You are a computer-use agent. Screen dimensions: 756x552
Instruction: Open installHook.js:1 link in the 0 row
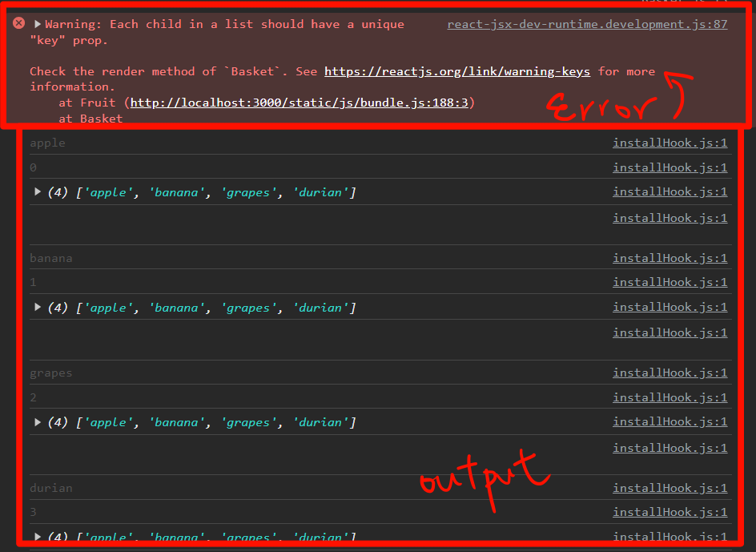pyautogui.click(x=670, y=167)
